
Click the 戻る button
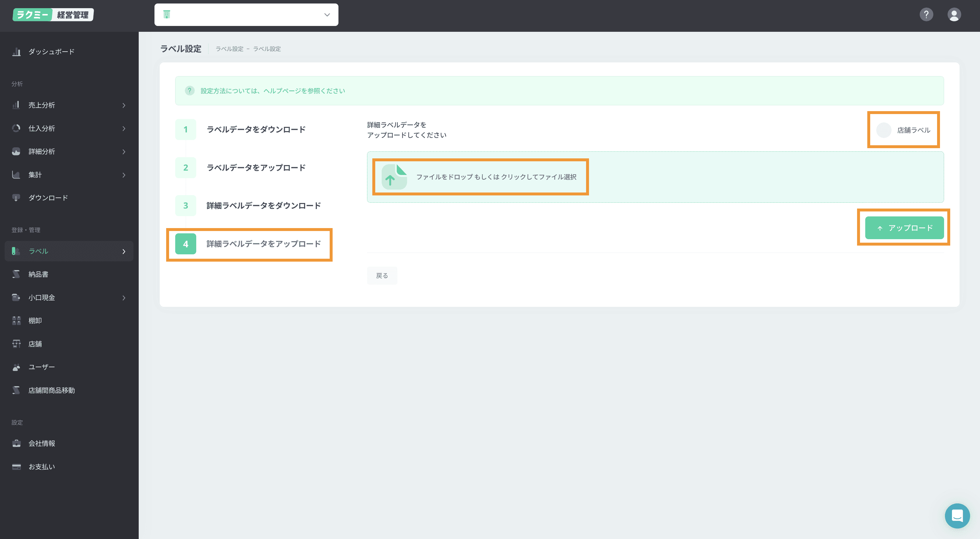tap(382, 276)
